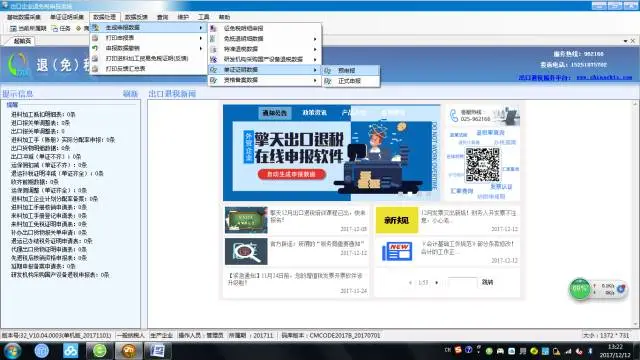The height and width of the screenshot is (360, 640).
Task: Click the green percentage accelerator ball
Action: (580, 289)
